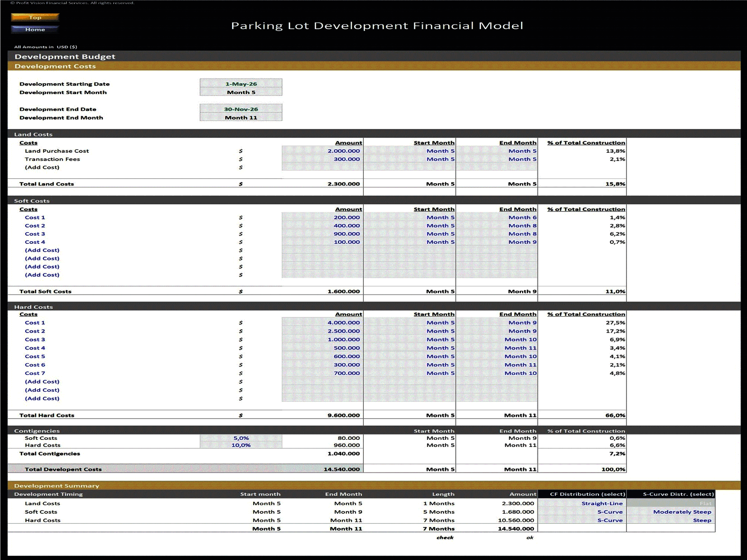The image size is (747, 560).
Task: Select the first Soft Costs (Add Cost) label
Action: tap(42, 250)
